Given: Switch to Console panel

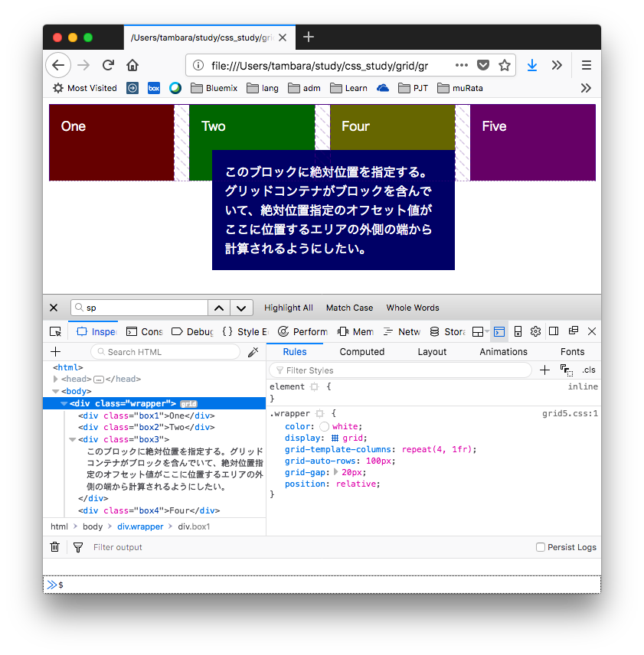Looking at the screenshot, I should (144, 331).
